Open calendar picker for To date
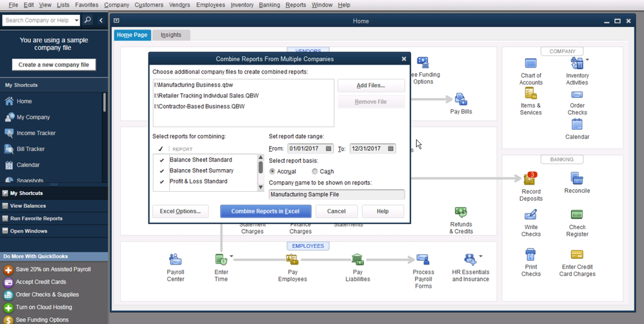 pyautogui.click(x=390, y=148)
